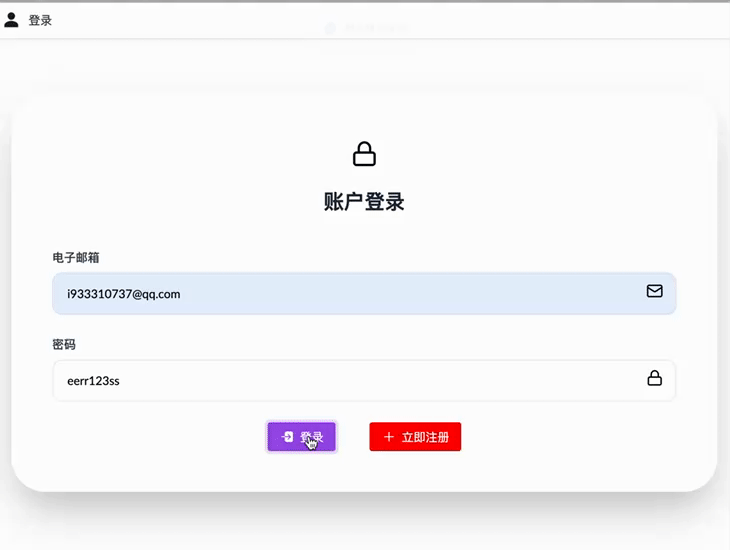Focus the 密码 input field
730x550 pixels.
coord(350,380)
